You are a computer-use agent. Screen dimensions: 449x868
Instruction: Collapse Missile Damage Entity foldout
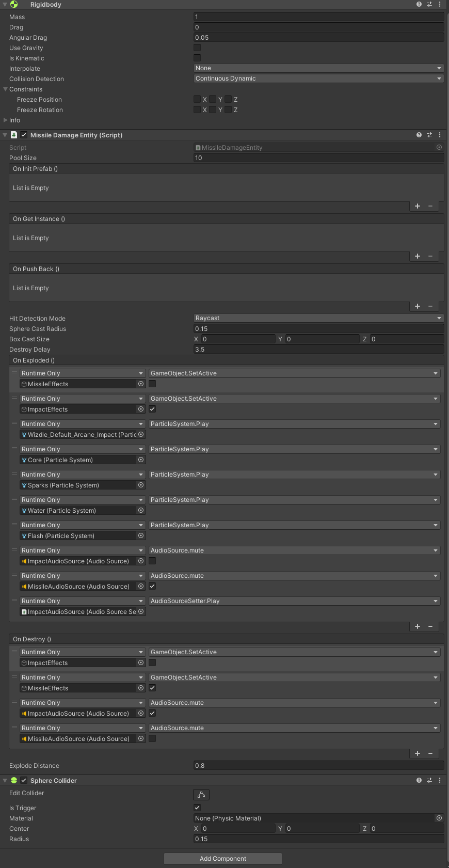coord(5,135)
